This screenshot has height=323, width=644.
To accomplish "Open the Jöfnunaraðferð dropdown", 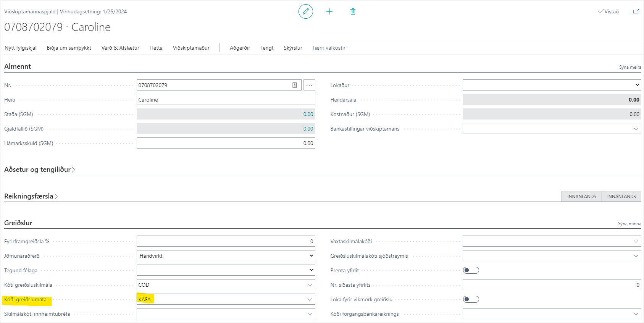I will 226,256.
